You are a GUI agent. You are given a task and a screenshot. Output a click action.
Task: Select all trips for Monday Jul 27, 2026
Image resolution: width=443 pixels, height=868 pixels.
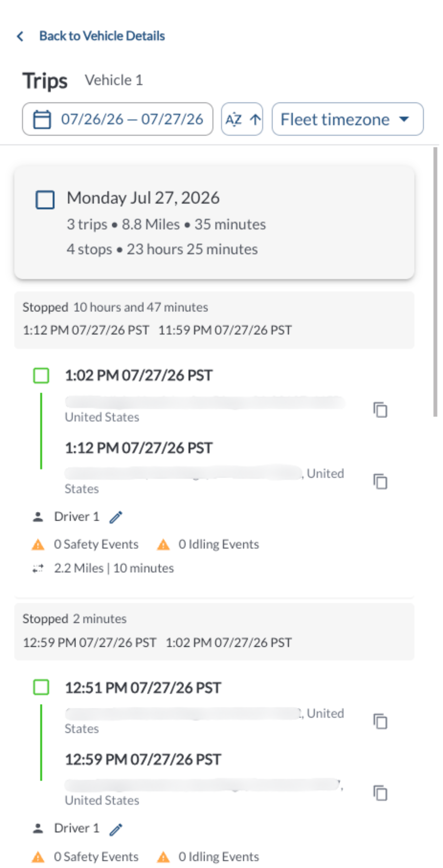pos(45,200)
